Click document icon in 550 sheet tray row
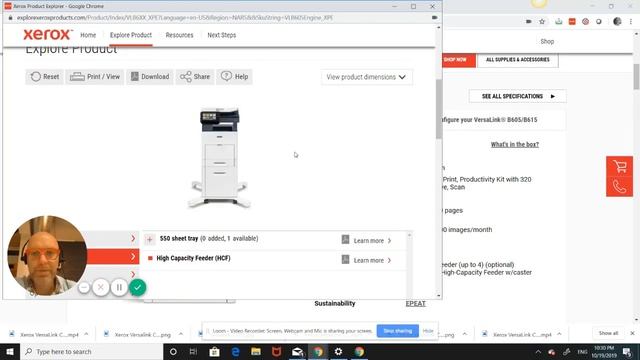The width and height of the screenshot is (640, 360). pos(345,240)
